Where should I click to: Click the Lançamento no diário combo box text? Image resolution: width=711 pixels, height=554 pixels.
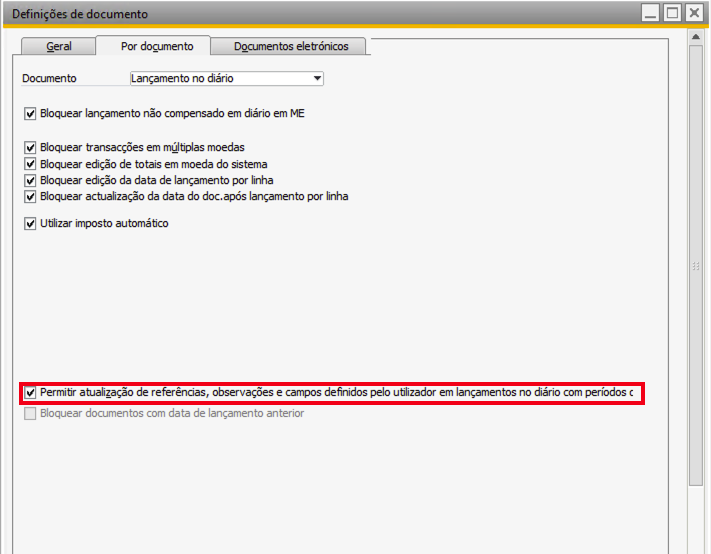tap(218, 78)
